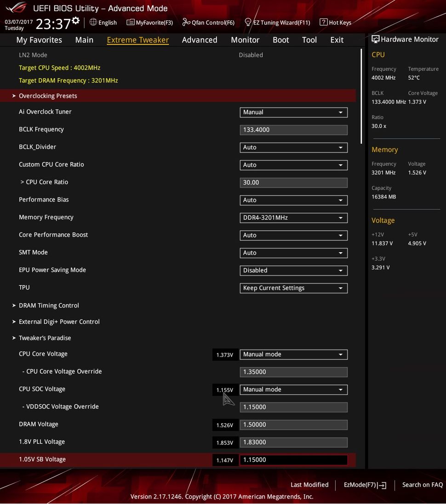Click the BCLK Frequency input field
This screenshot has width=446, height=504.
(x=293, y=130)
